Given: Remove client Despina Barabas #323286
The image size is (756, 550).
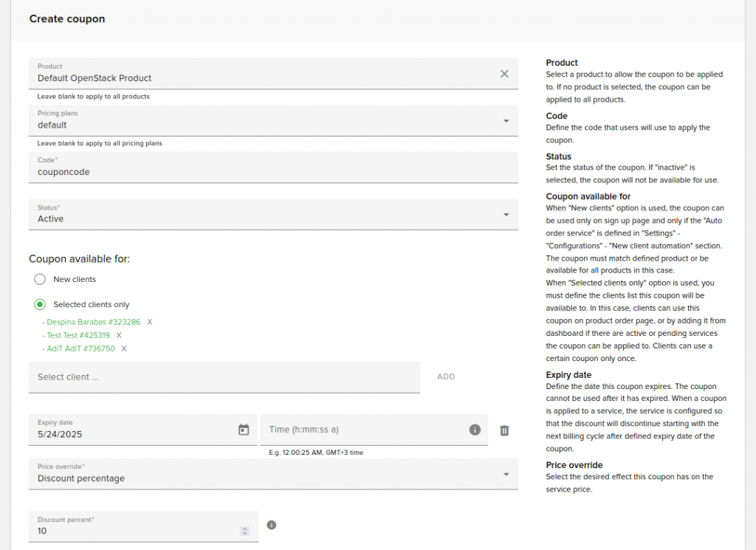Looking at the screenshot, I should pos(149,322).
